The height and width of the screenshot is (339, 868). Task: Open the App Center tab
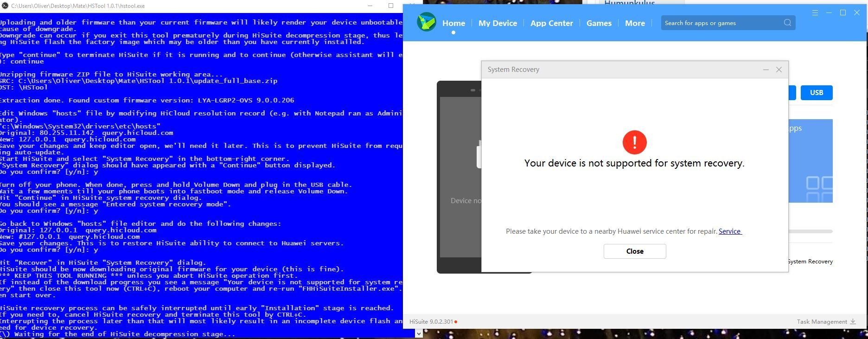(552, 23)
